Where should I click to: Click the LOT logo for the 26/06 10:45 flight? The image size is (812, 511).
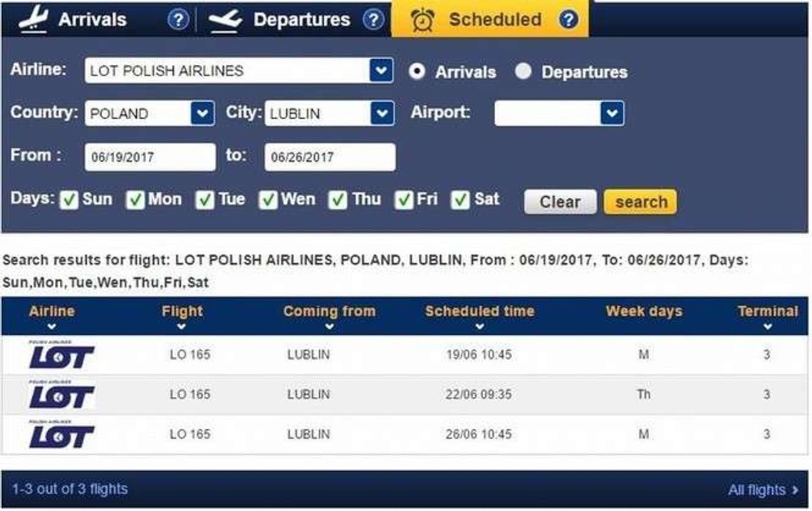[61, 434]
